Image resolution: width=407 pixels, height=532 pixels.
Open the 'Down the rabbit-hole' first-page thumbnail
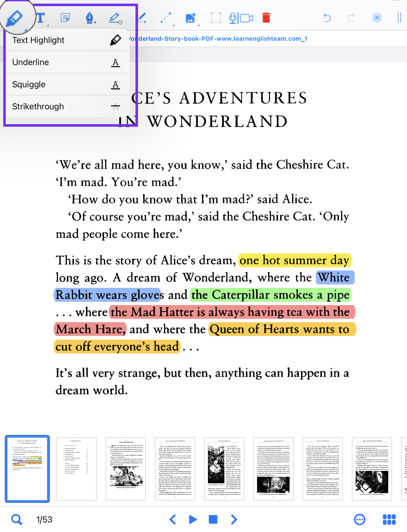[x=126, y=469]
